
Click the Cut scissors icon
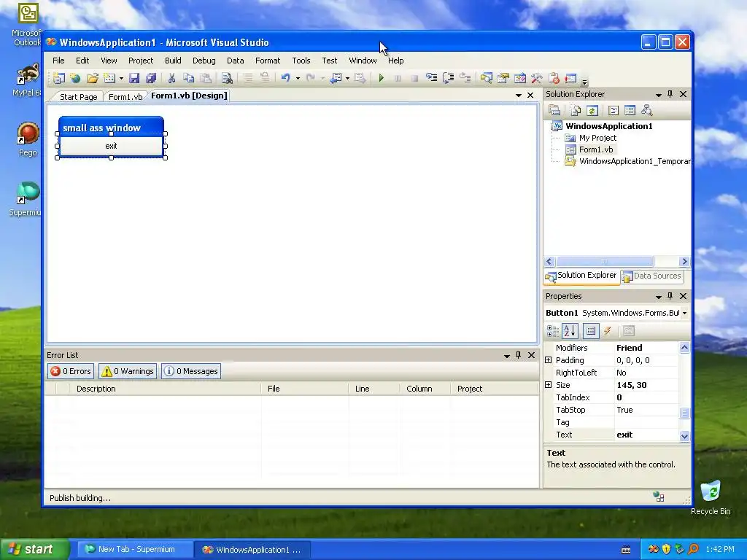pyautogui.click(x=171, y=78)
